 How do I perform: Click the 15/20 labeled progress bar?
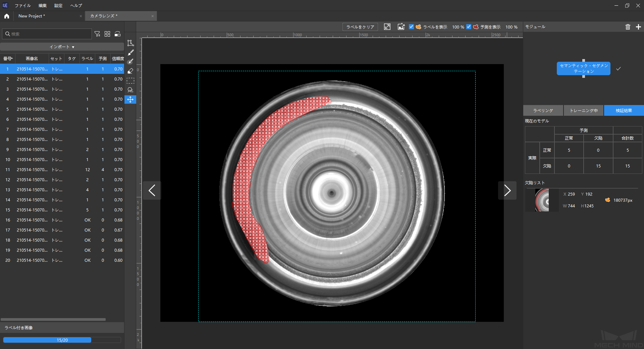point(62,340)
